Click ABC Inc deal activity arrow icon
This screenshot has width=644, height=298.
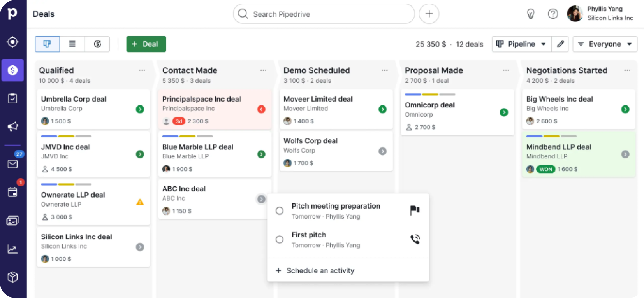tap(261, 199)
